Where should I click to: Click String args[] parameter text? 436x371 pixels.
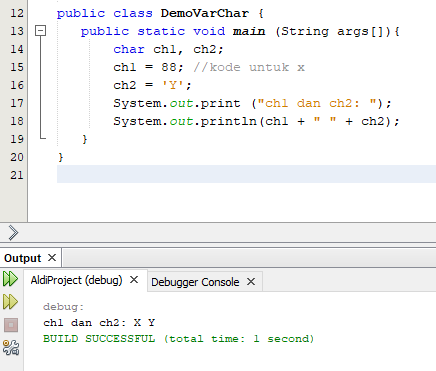point(332,31)
